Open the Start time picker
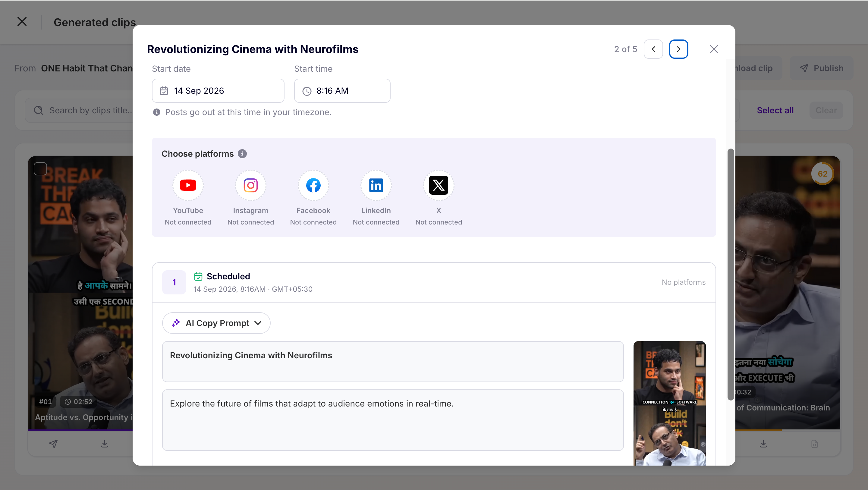The image size is (868, 490). point(342,91)
